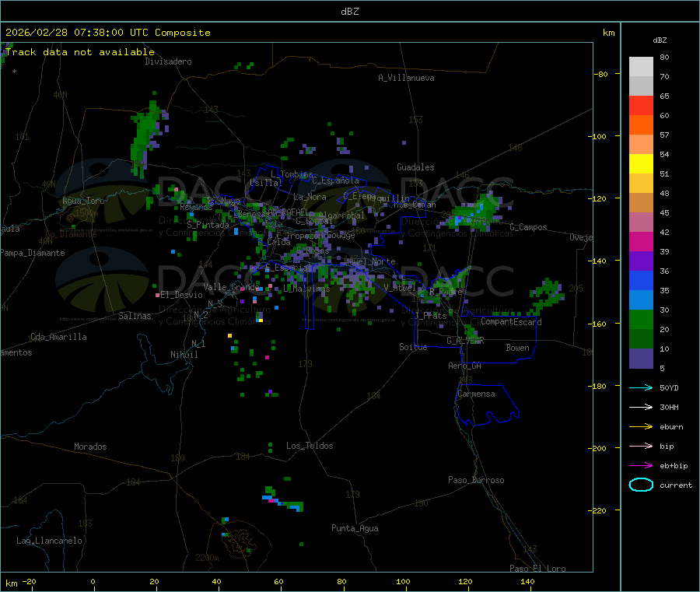Click the Morados map label
Screen dimensions: 700x592
pyautogui.click(x=90, y=447)
